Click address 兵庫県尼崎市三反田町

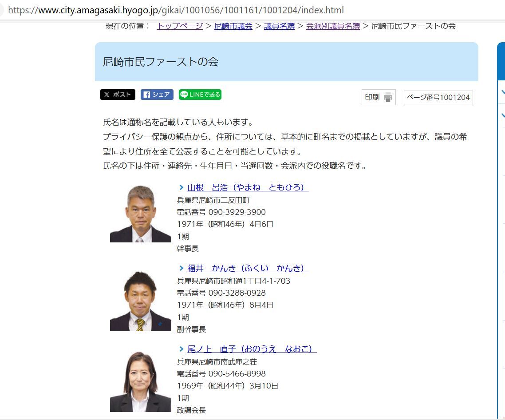point(213,200)
